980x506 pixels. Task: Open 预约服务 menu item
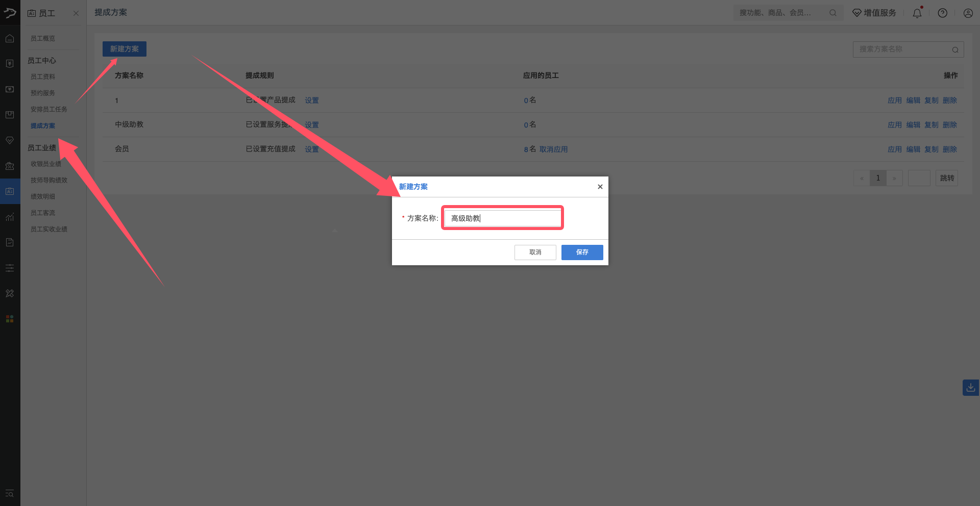[x=43, y=93]
